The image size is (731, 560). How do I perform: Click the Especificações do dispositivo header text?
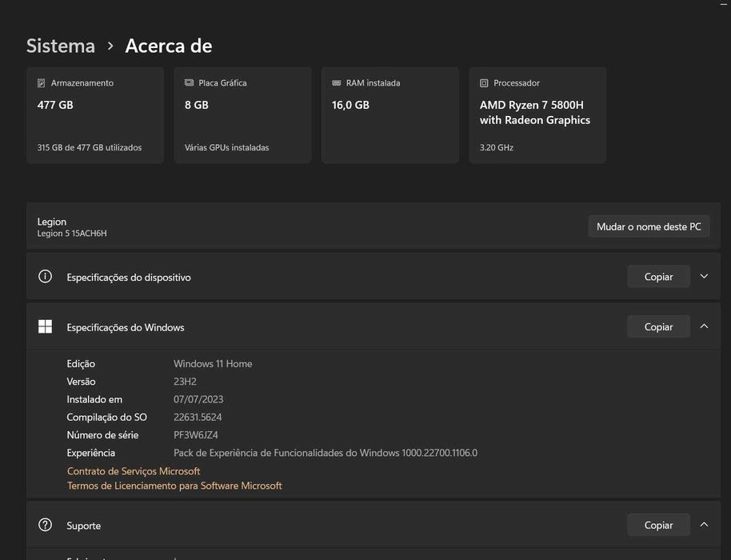tap(129, 278)
